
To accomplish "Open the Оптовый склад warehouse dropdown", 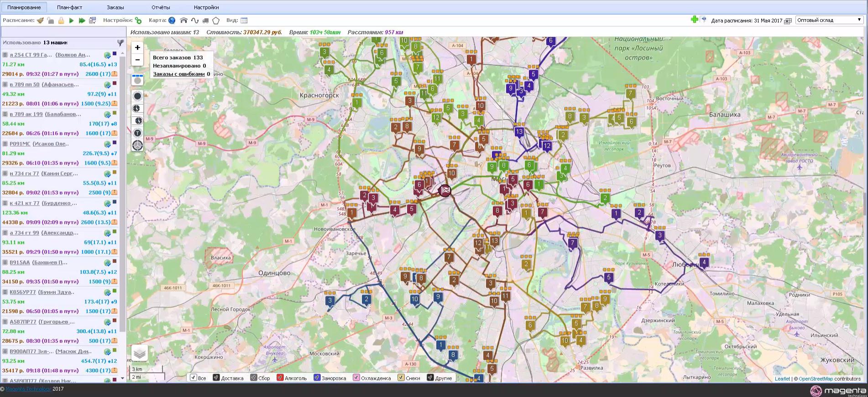I will [x=829, y=20].
